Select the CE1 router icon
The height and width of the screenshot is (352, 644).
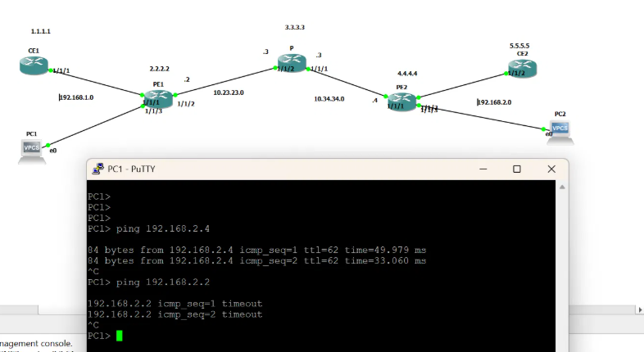coord(34,65)
